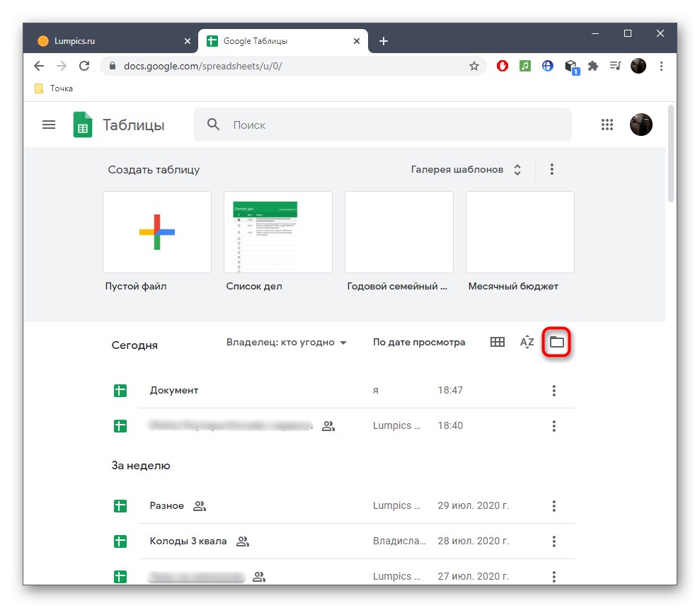
Task: Bookmark this page with the star icon
Action: 474,66
